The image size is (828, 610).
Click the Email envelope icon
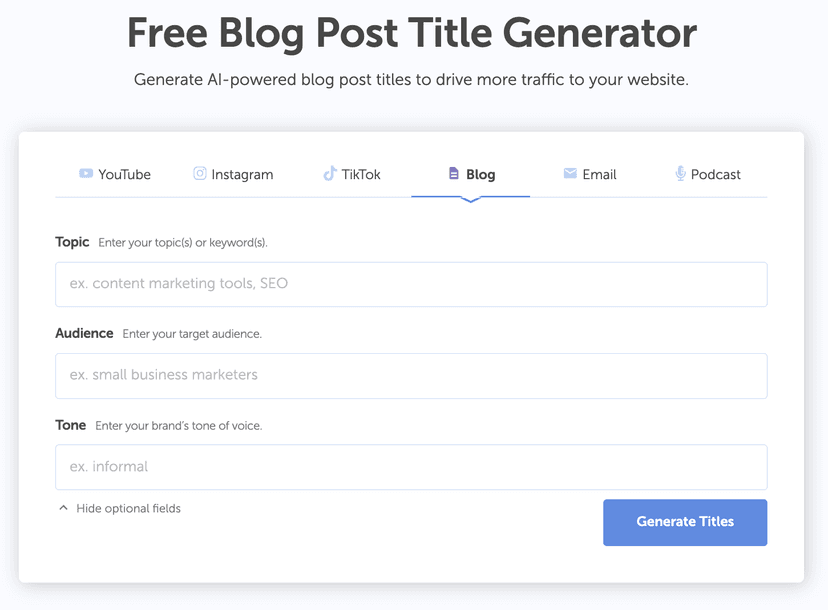(572, 173)
